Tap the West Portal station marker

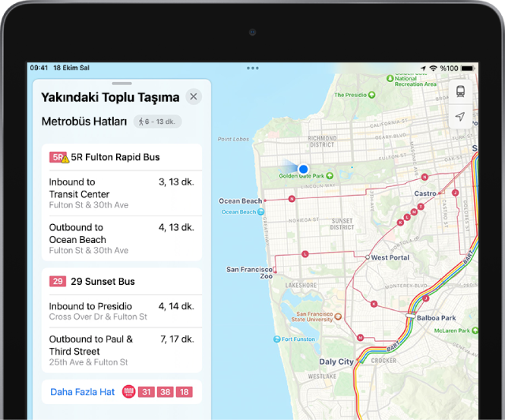[367, 257]
